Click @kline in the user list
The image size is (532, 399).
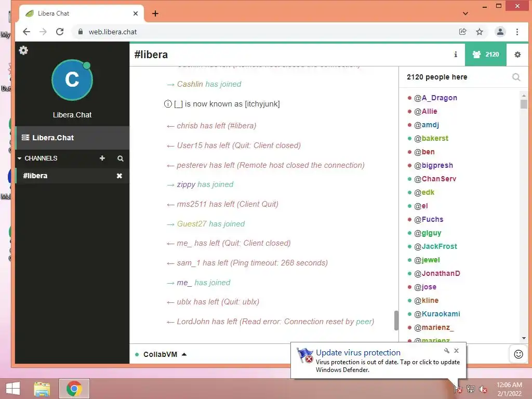(426, 301)
